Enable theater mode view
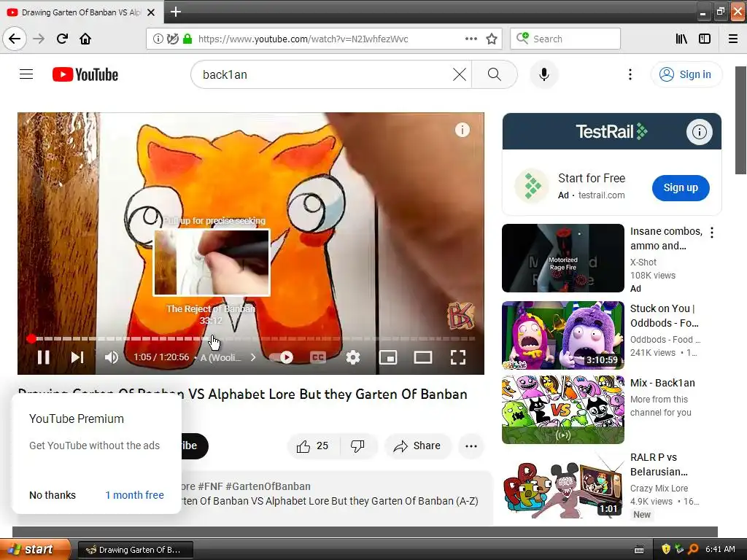This screenshot has width=747, height=560. pyautogui.click(x=422, y=357)
